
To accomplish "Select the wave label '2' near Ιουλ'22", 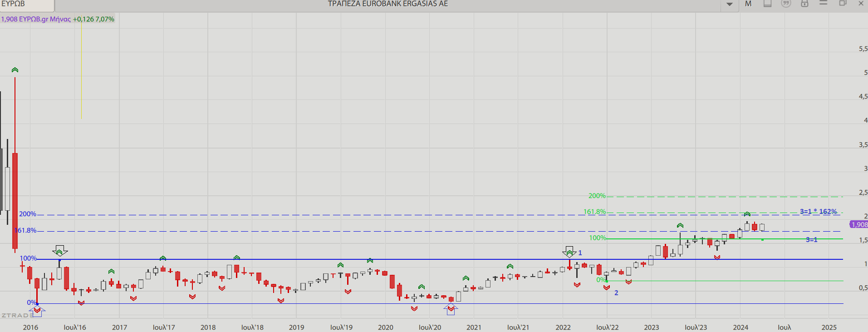I will [x=616, y=293].
